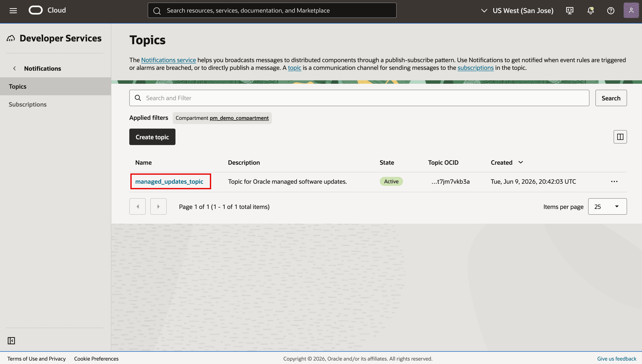This screenshot has width=642, height=364.
Task: Click the Create topic button
Action: coord(152,137)
